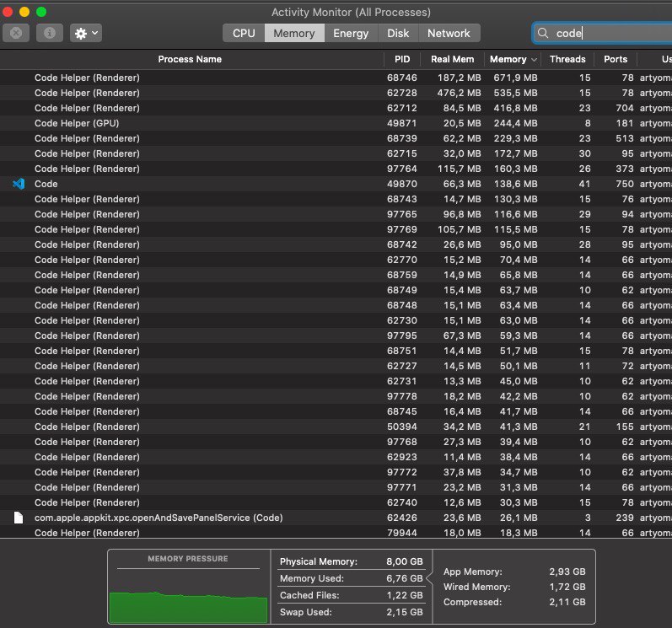Image resolution: width=672 pixels, height=628 pixels.
Task: Select the process row with PID 68749
Action: pyautogui.click(x=336, y=290)
